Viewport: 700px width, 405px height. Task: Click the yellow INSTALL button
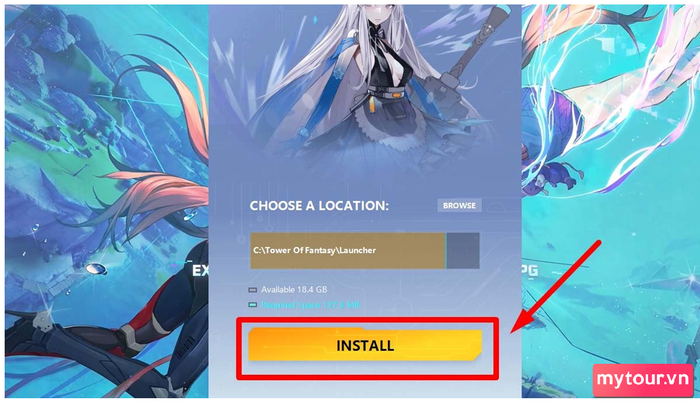[x=365, y=345]
